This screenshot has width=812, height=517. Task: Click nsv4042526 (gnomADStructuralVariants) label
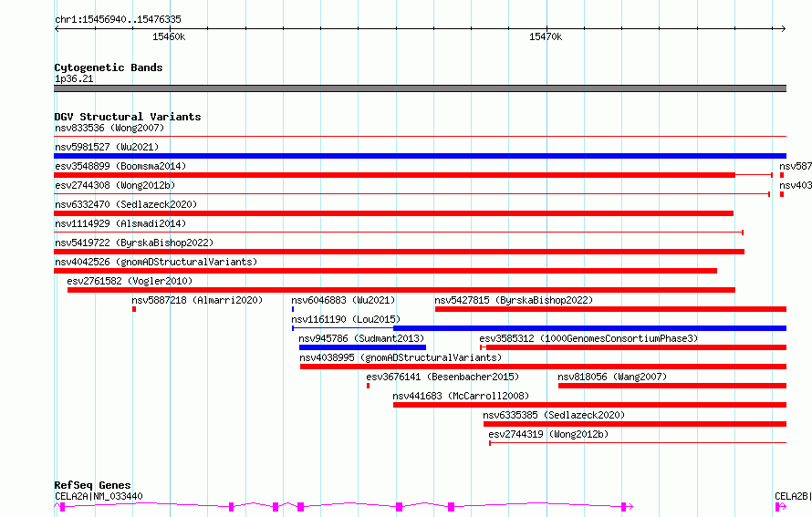[156, 262]
